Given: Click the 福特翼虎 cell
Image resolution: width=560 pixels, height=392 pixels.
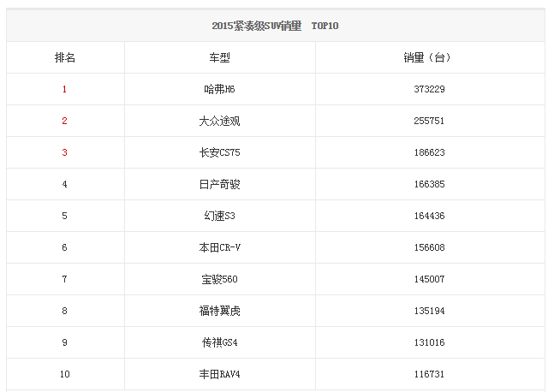Looking at the screenshot, I should pos(219,311).
